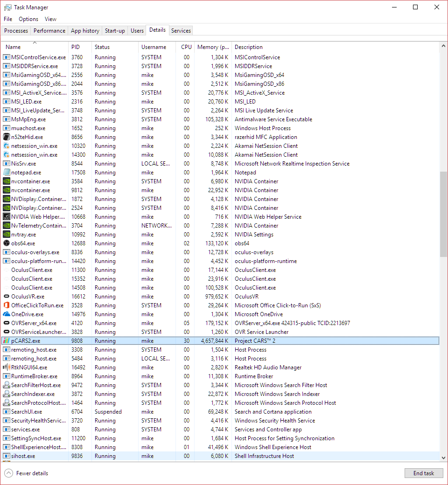
Task: Select the RtkNGUI64.exe audio speaker icon
Action: tap(7, 367)
